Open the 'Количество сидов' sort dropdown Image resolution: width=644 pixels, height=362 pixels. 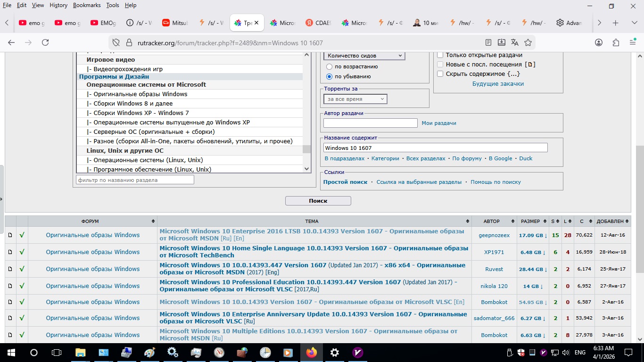(x=364, y=56)
